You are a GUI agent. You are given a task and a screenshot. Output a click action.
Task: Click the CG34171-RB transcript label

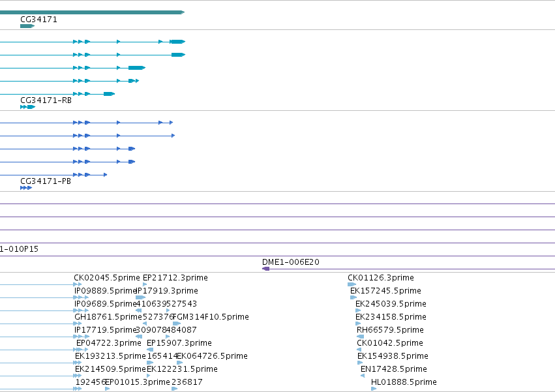point(46,100)
